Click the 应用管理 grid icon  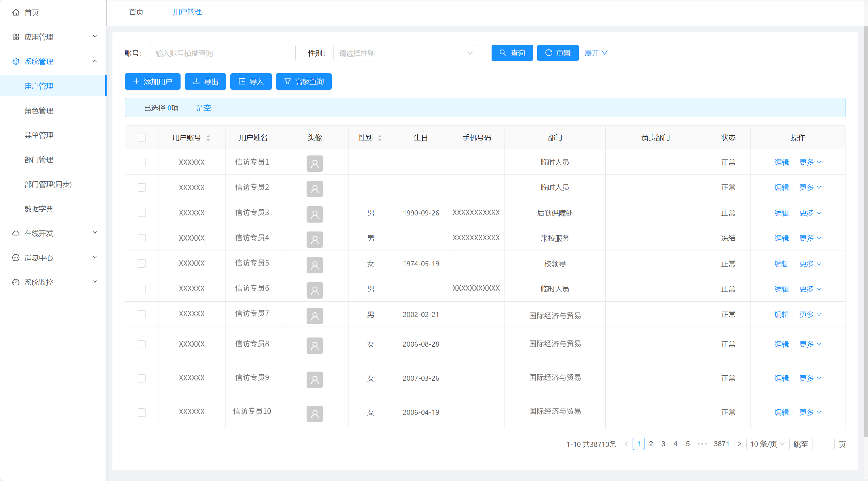point(16,37)
